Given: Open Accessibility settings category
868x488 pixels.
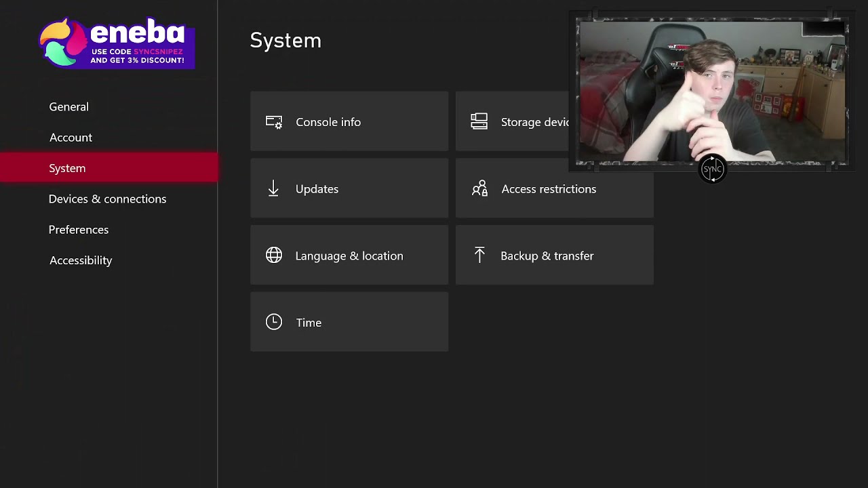Looking at the screenshot, I should (x=81, y=260).
